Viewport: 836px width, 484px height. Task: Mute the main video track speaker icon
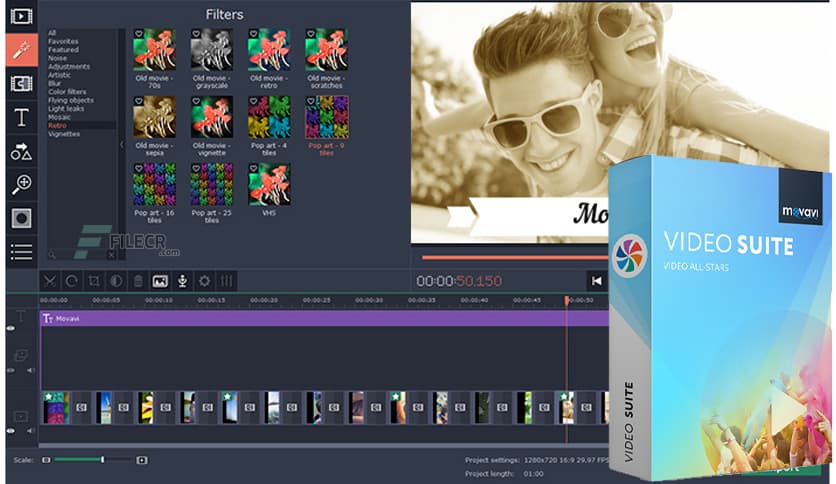30,430
